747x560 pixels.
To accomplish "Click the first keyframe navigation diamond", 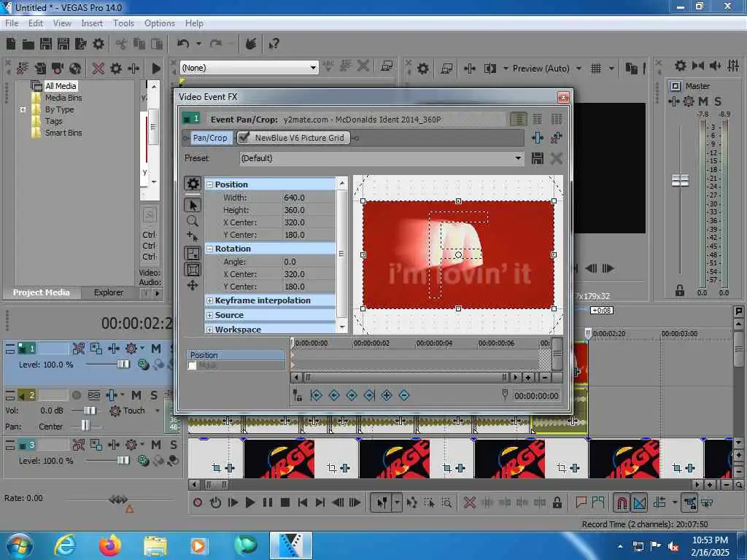I will 317,395.
